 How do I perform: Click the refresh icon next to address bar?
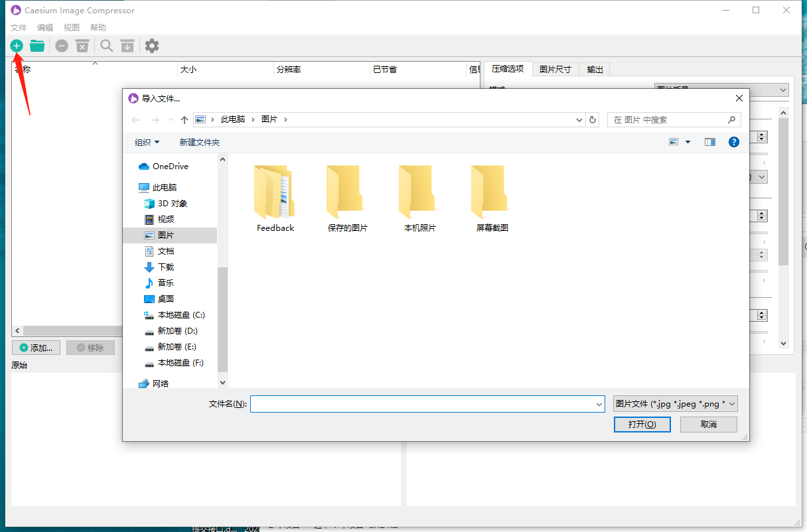[x=593, y=119]
